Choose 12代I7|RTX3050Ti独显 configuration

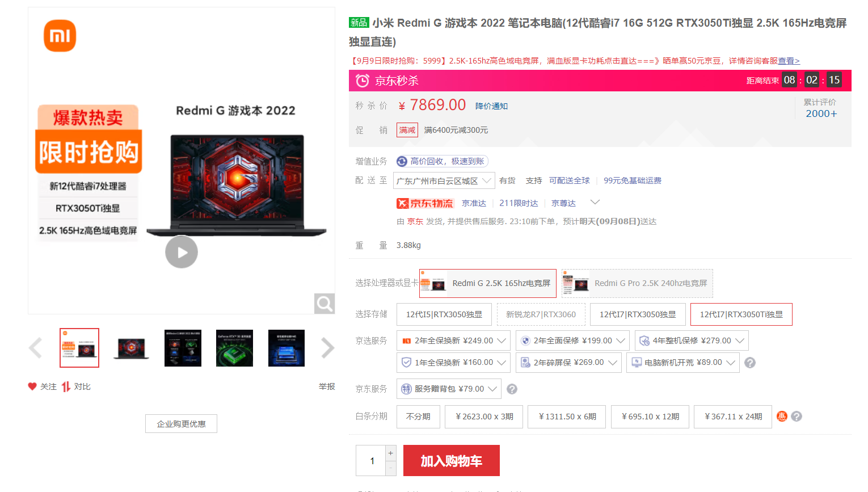pyautogui.click(x=741, y=314)
